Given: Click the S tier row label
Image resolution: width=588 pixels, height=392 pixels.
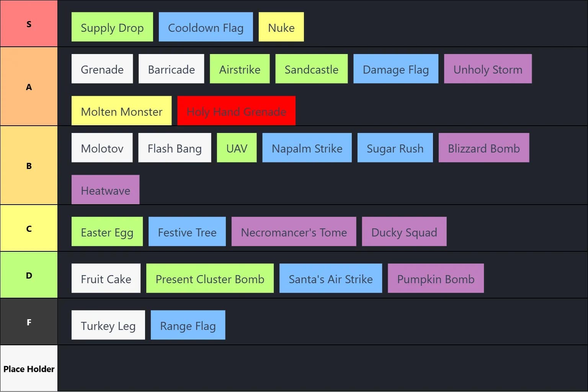Looking at the screenshot, I should [x=28, y=23].
